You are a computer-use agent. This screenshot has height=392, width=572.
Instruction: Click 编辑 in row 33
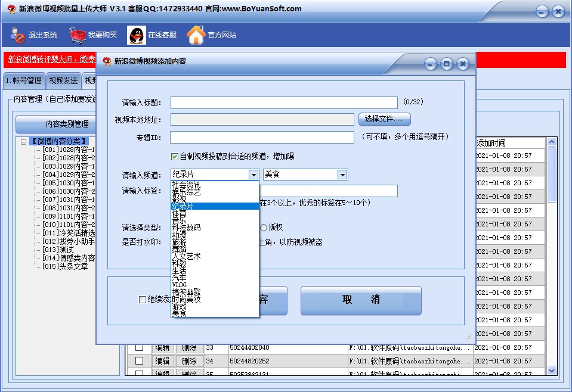point(162,347)
